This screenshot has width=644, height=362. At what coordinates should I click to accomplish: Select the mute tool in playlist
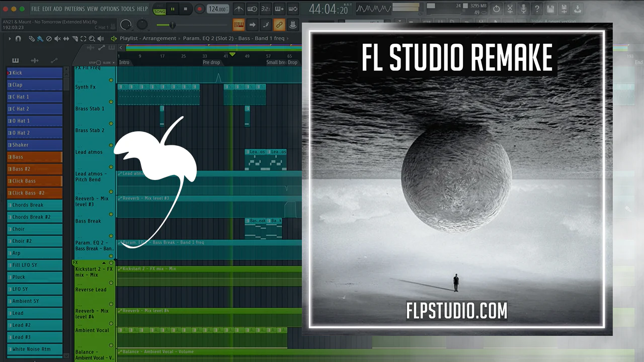coord(57,38)
